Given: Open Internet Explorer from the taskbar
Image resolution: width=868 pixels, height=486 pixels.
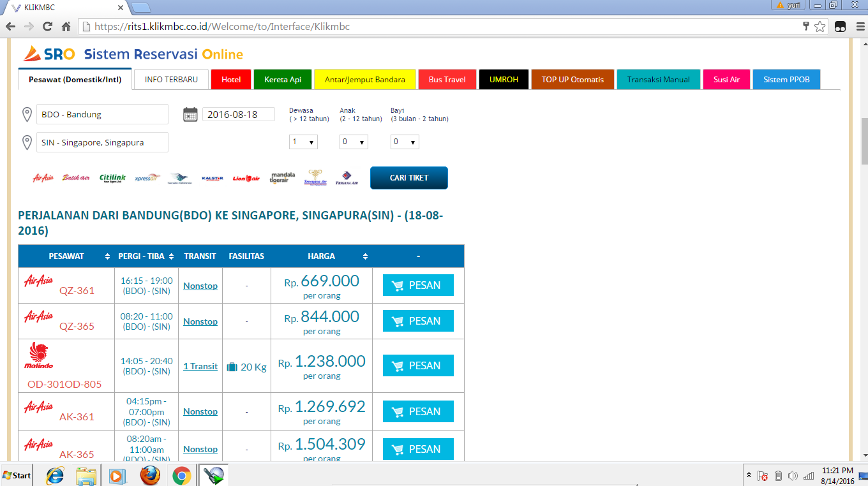Looking at the screenshot, I should pyautogui.click(x=56, y=475).
